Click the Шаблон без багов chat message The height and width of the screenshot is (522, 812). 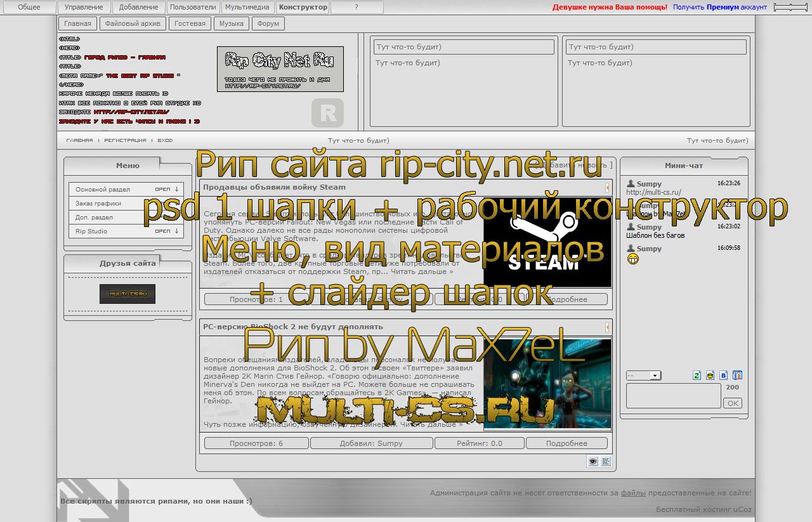coord(655,235)
